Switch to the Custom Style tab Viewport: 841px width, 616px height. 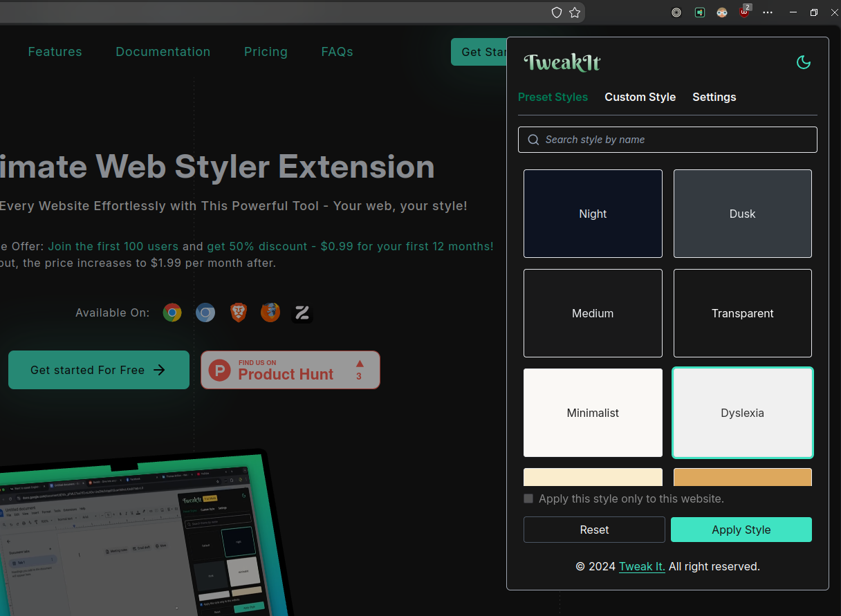[640, 97]
